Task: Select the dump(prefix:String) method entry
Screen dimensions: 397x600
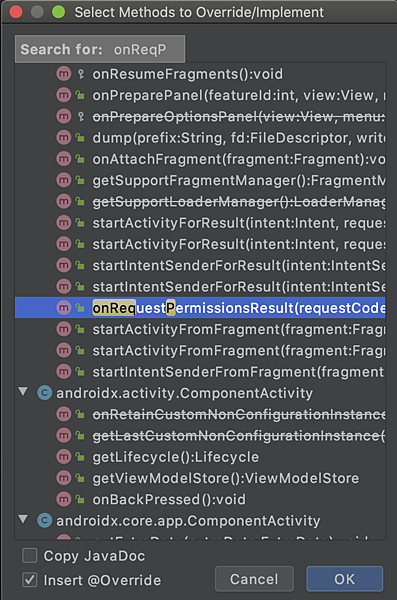Action: [x=200, y=137]
